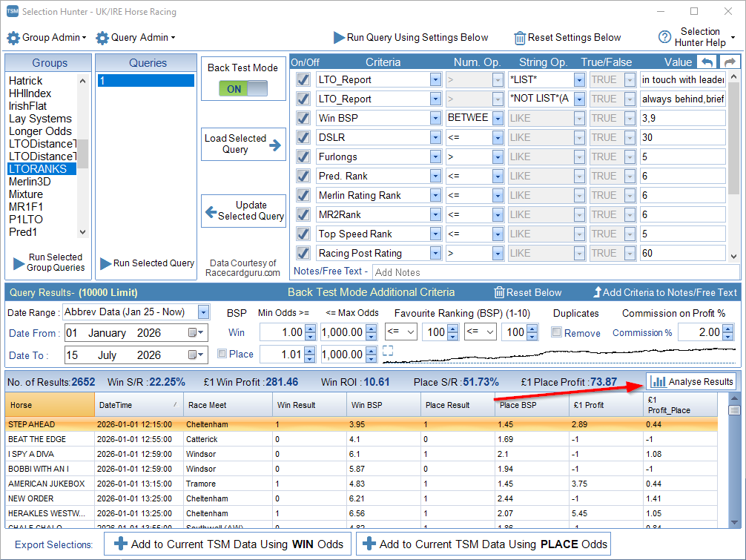Uncheck Top Speed Rank checkbox
Viewport: 746px width, 560px height.
(303, 234)
